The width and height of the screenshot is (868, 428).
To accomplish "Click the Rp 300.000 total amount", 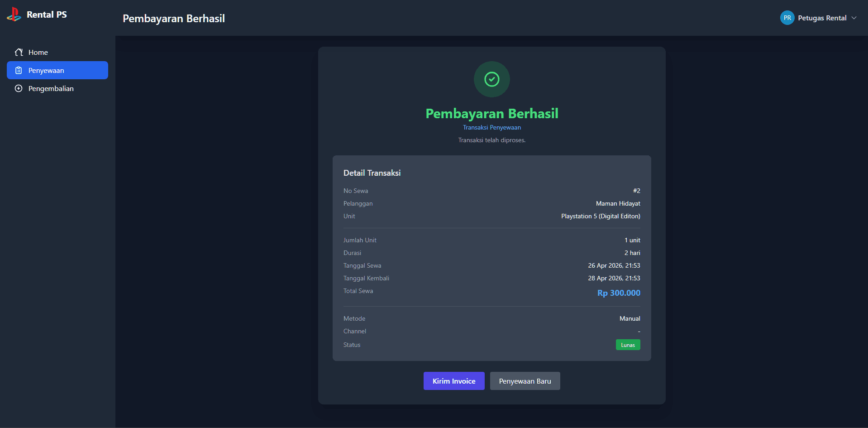I will point(619,293).
